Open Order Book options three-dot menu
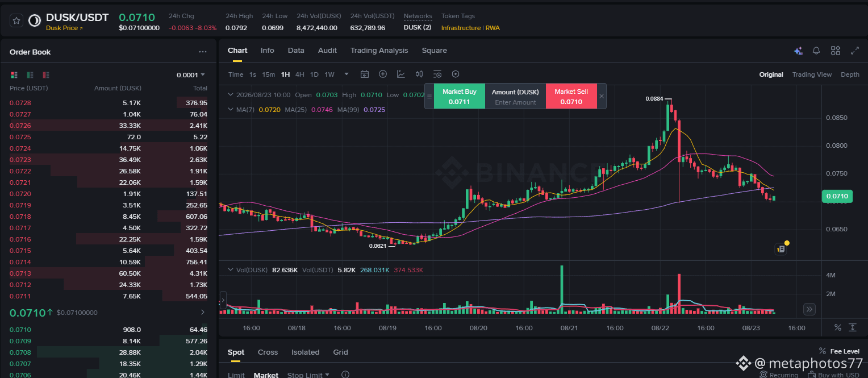The width and height of the screenshot is (868, 378). 203,52
